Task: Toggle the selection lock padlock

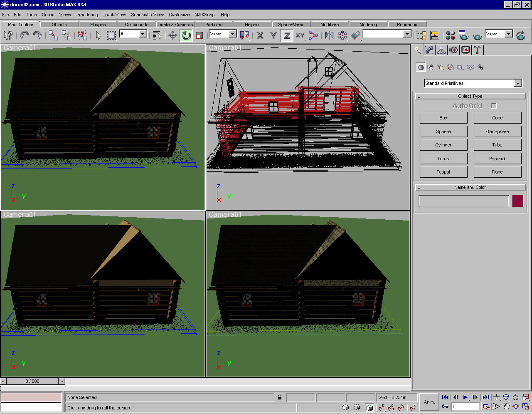Action: pyautogui.click(x=280, y=397)
